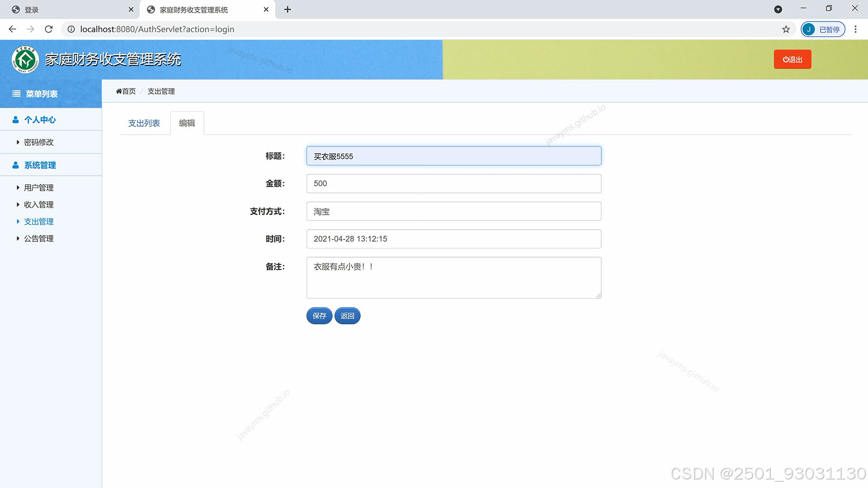Click the 保存 button
Image resolution: width=868 pixels, height=488 pixels.
point(320,316)
